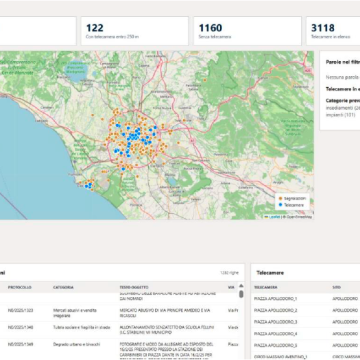Viewport: 360px width, 360px height.
Task: Open the OpenStreetMap attribution link
Action: pos(298,217)
